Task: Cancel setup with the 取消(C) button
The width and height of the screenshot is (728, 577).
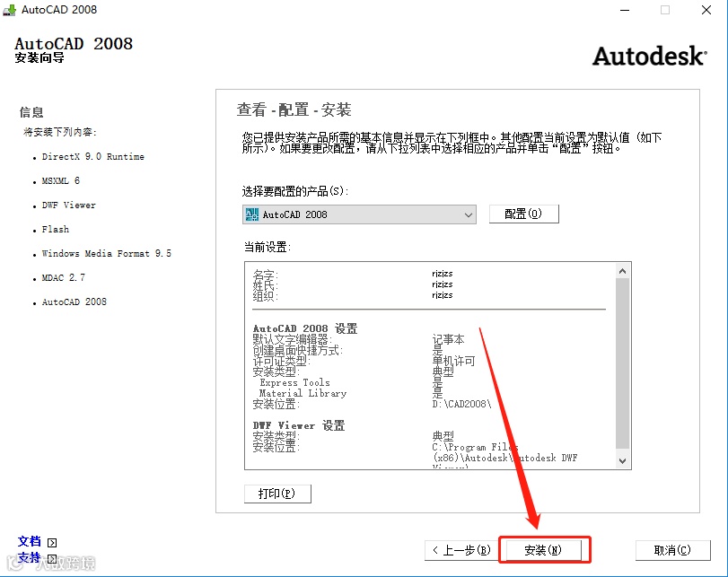Action: pyautogui.click(x=672, y=551)
